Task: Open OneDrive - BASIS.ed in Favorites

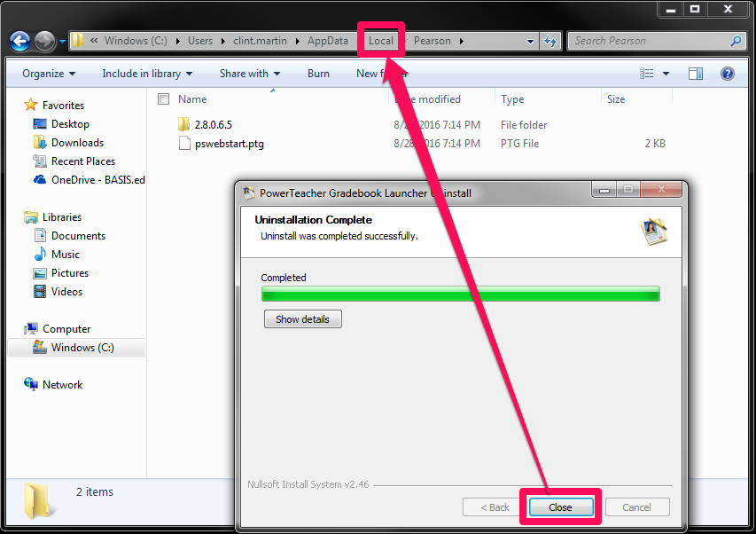Action: [97, 180]
